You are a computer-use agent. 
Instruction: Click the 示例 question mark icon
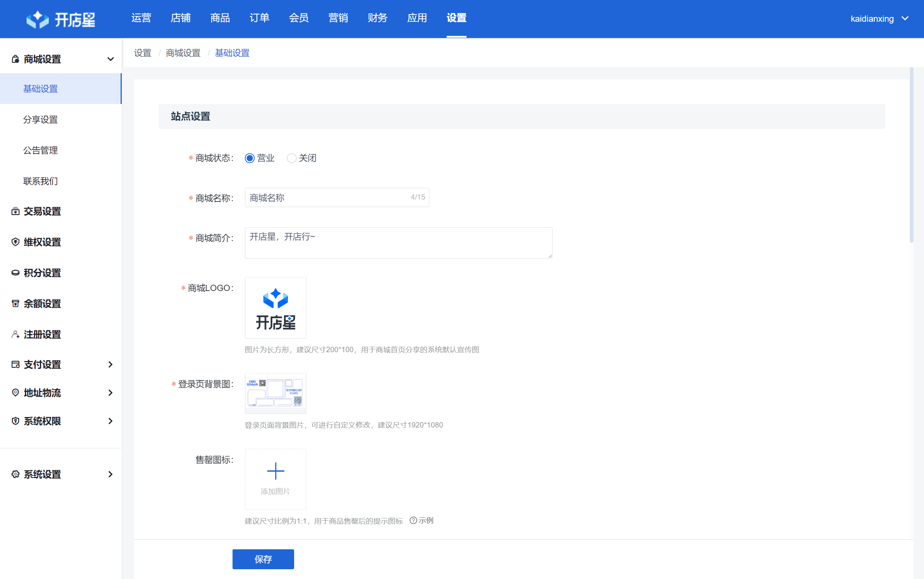413,520
